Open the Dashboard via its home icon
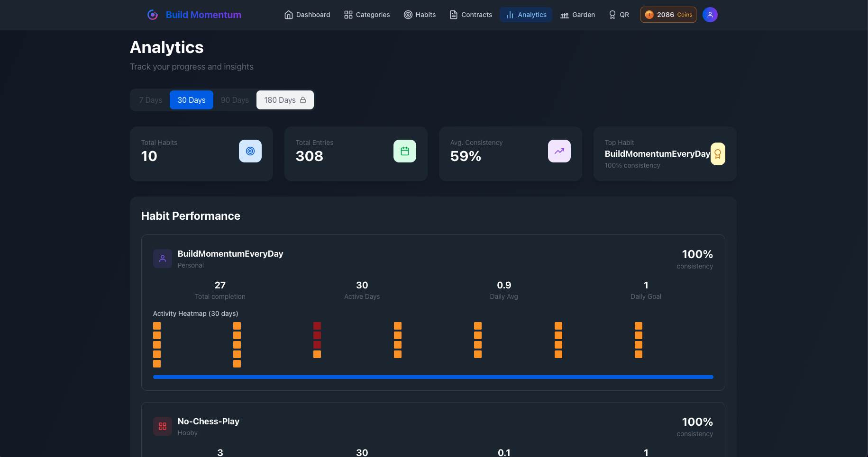The height and width of the screenshot is (457, 868). pos(288,15)
